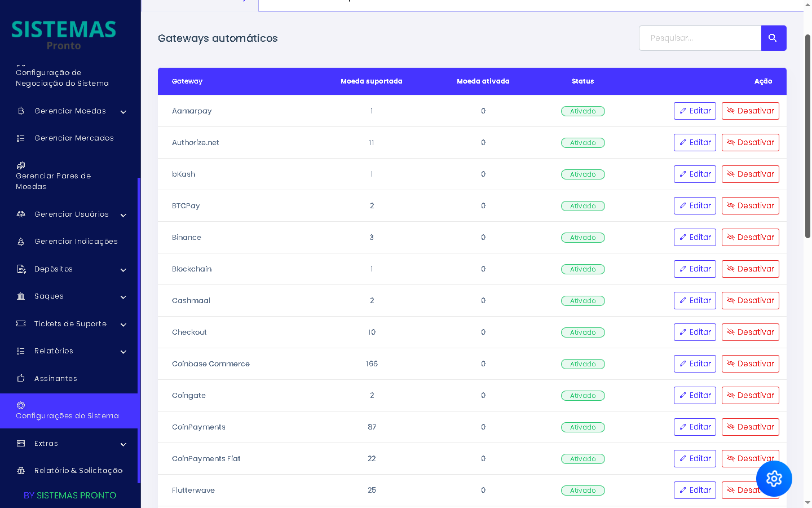The width and height of the screenshot is (812, 508).
Task: Click the Gerenciar Indicações tree icon
Action: tap(21, 242)
